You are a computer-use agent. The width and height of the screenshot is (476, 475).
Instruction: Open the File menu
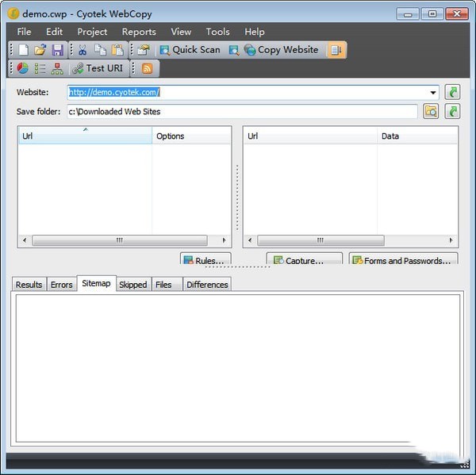24,32
